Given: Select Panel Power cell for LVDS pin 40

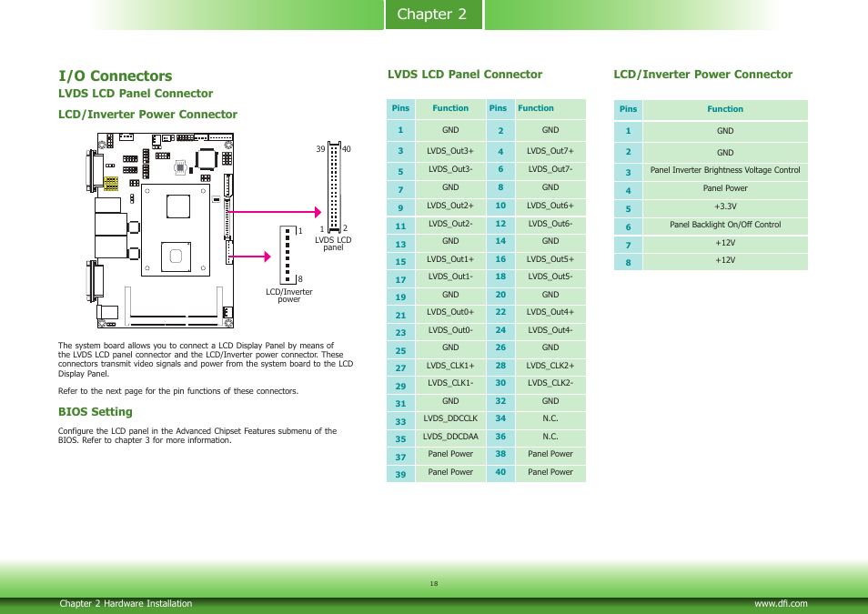Looking at the screenshot, I should 550,472.
